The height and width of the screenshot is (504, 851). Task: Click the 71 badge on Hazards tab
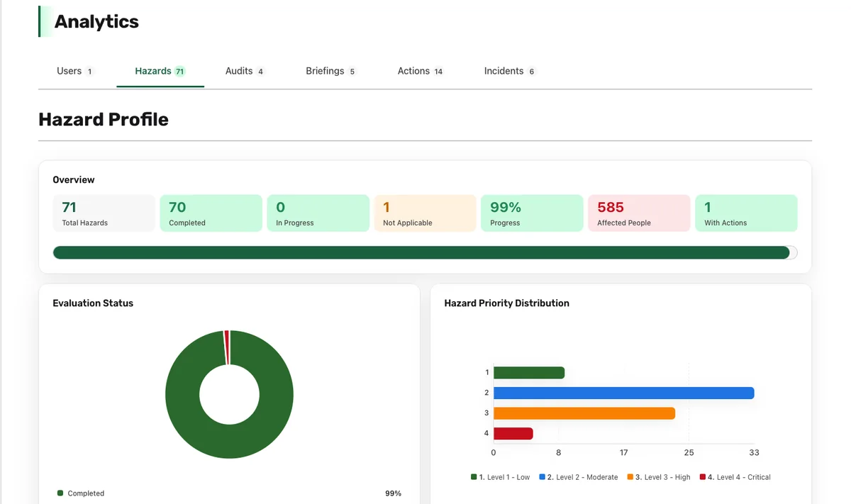coord(180,72)
